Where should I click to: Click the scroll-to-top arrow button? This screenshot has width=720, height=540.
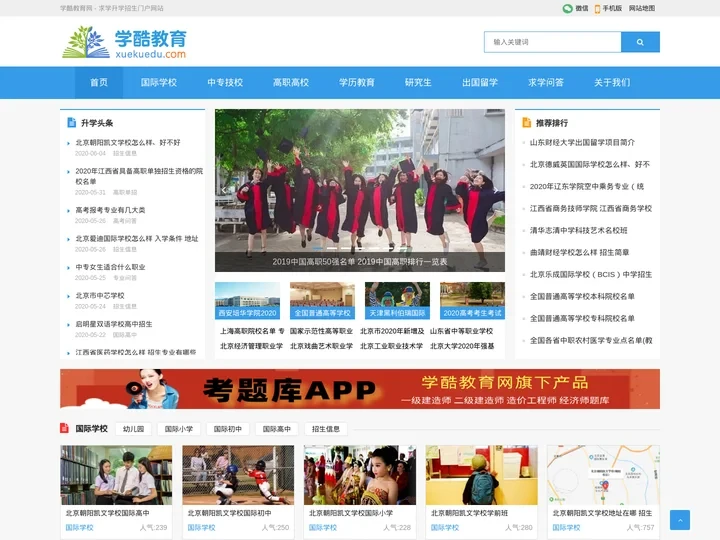680,520
